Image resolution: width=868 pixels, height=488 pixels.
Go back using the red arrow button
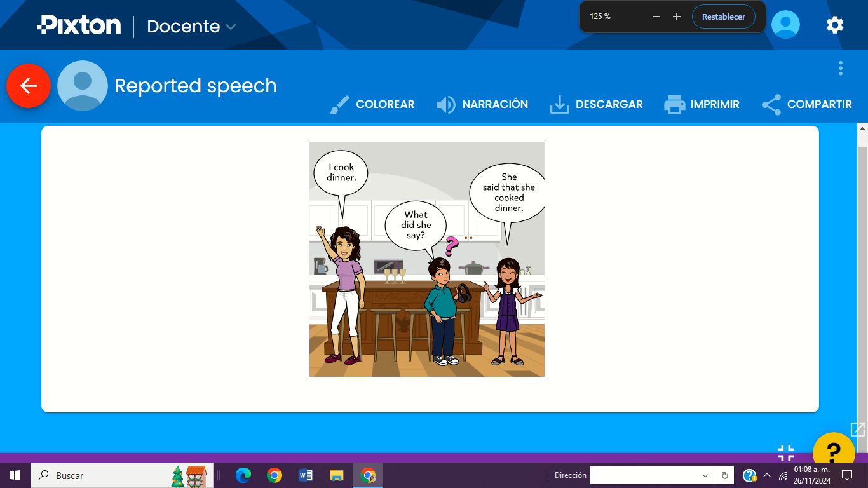coord(28,86)
